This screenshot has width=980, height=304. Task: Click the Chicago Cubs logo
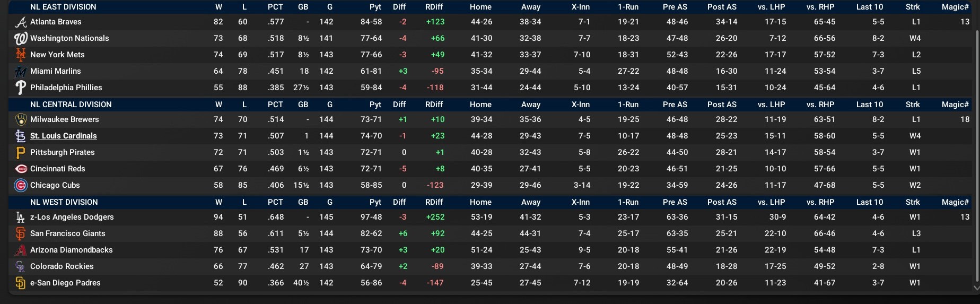pos(21,186)
